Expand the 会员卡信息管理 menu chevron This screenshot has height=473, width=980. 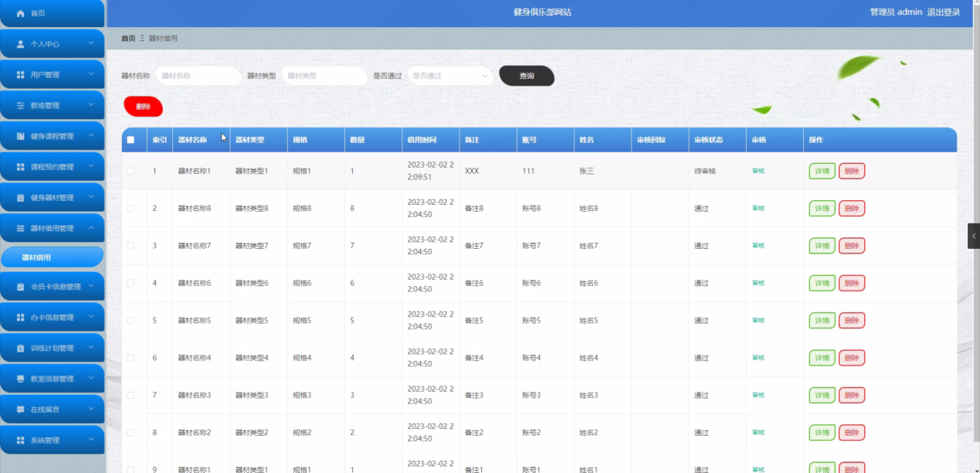pos(91,286)
